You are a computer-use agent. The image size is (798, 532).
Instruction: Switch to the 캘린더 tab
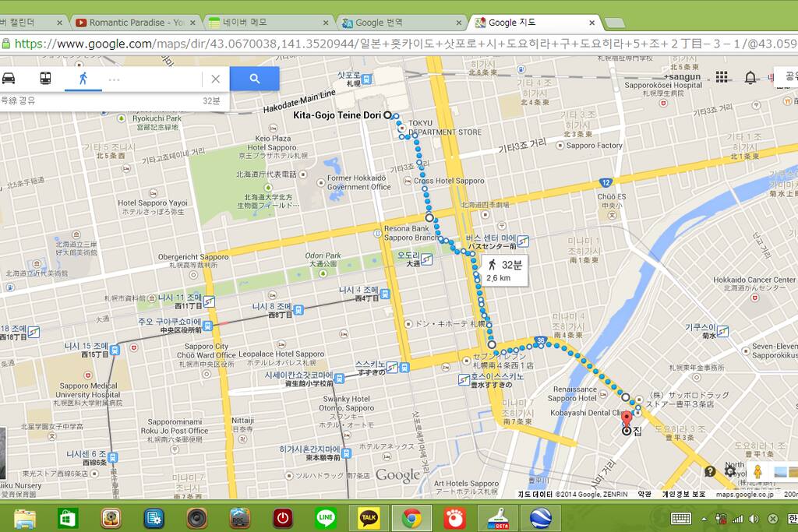tap(31, 23)
